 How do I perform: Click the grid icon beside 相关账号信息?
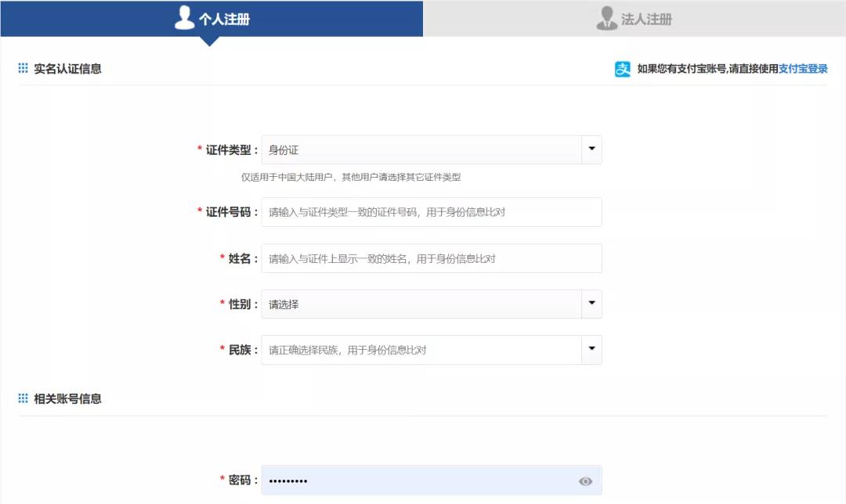coord(23,399)
